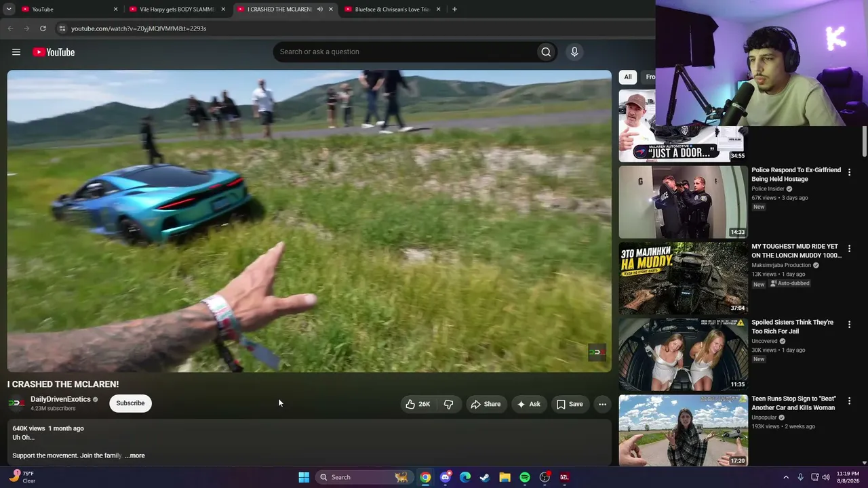Reload the YouTube page
The width and height of the screenshot is (868, 488).
coord(43,28)
